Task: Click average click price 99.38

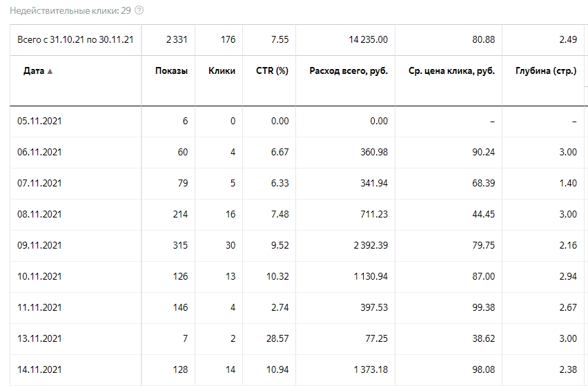Action: (481, 307)
